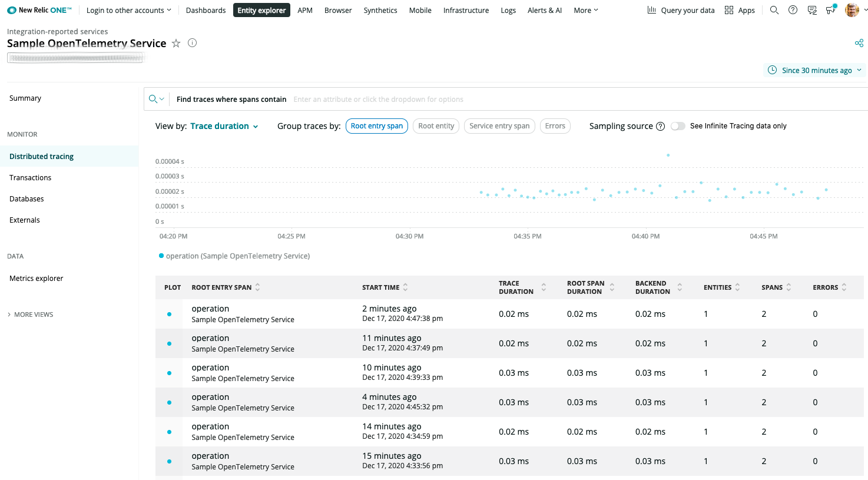Open the help question mark icon
This screenshot has height=480, width=868.
pyautogui.click(x=793, y=10)
